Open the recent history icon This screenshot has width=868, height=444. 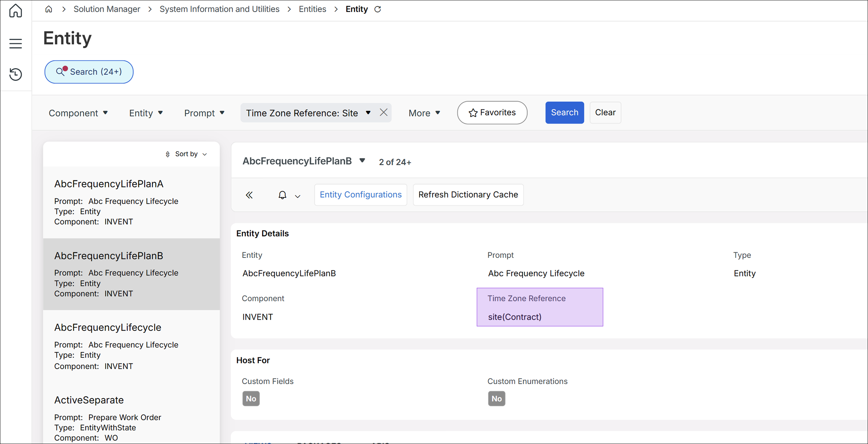(16, 74)
